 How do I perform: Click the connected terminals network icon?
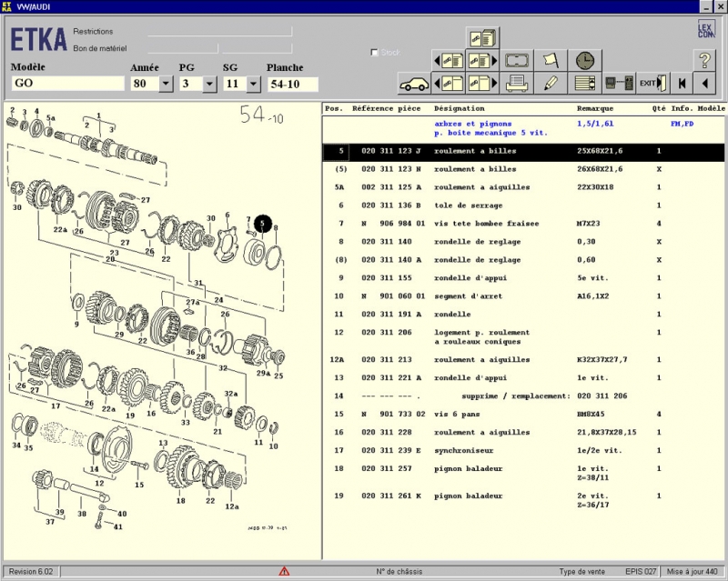pos(619,84)
